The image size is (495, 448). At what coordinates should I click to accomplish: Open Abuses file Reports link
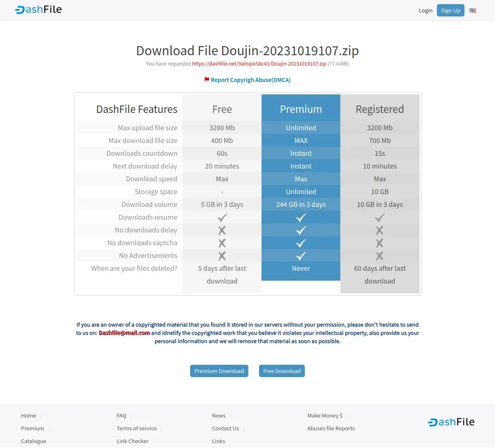(331, 428)
